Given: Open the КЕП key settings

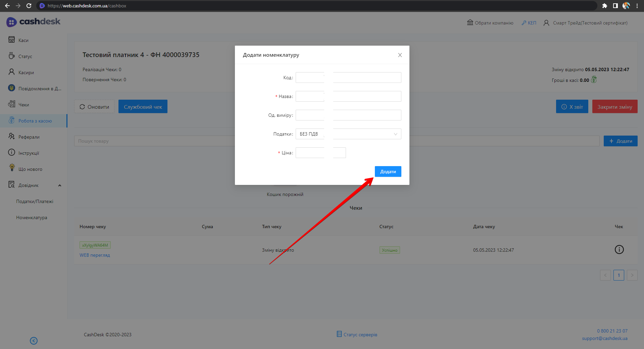Looking at the screenshot, I should (529, 23).
